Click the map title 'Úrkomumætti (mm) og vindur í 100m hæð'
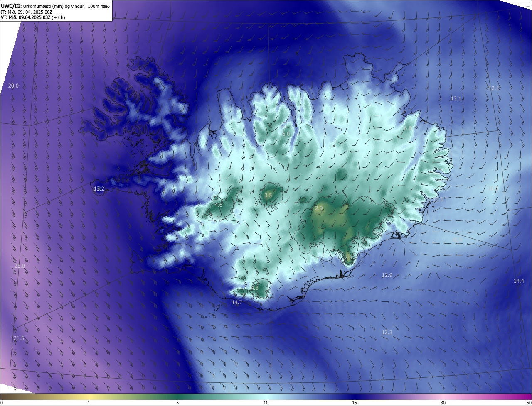 tap(66, 6)
